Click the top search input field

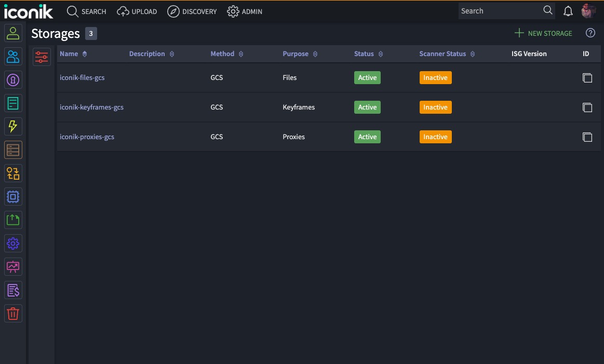pyautogui.click(x=500, y=11)
